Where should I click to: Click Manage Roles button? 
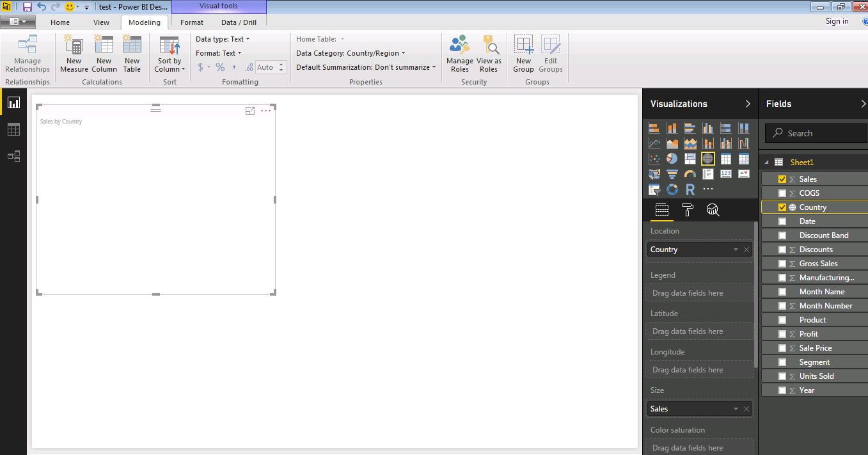[460, 54]
